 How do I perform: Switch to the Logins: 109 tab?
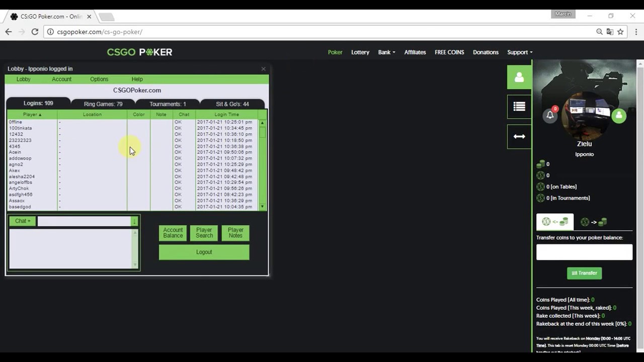[38, 103]
